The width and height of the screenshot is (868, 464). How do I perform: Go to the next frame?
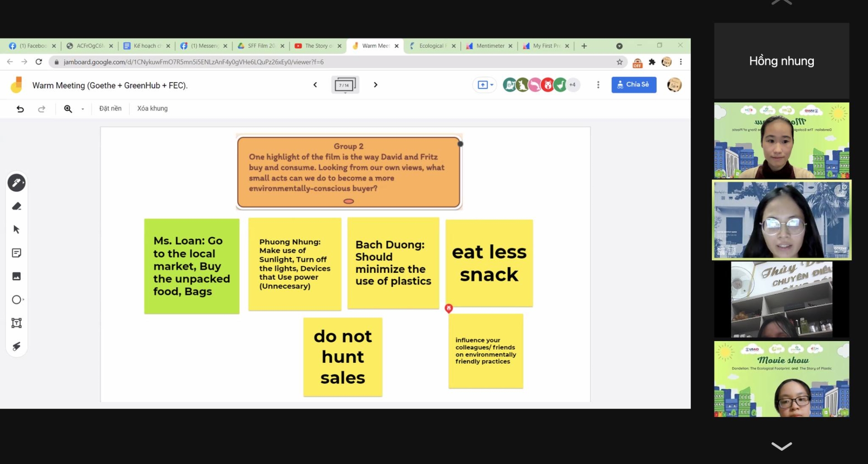point(375,85)
